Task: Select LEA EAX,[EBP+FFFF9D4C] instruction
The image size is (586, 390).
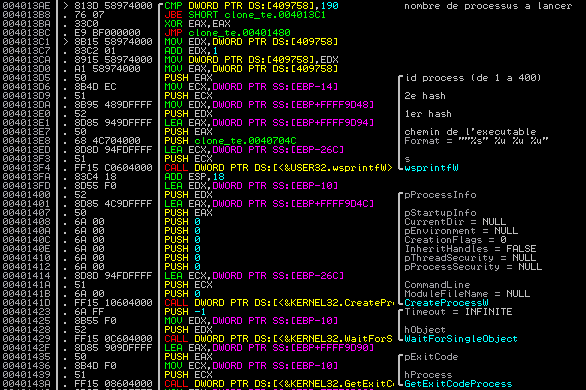Action: click(x=269, y=204)
